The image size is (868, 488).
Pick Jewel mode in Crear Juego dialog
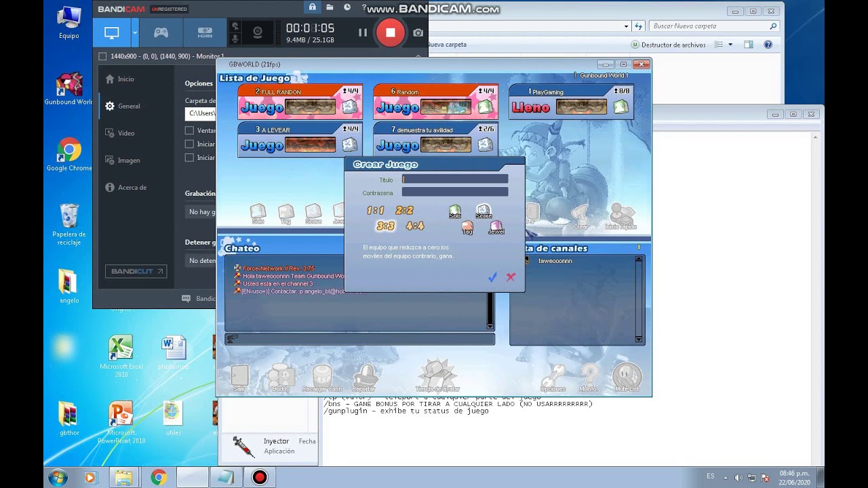click(x=496, y=228)
